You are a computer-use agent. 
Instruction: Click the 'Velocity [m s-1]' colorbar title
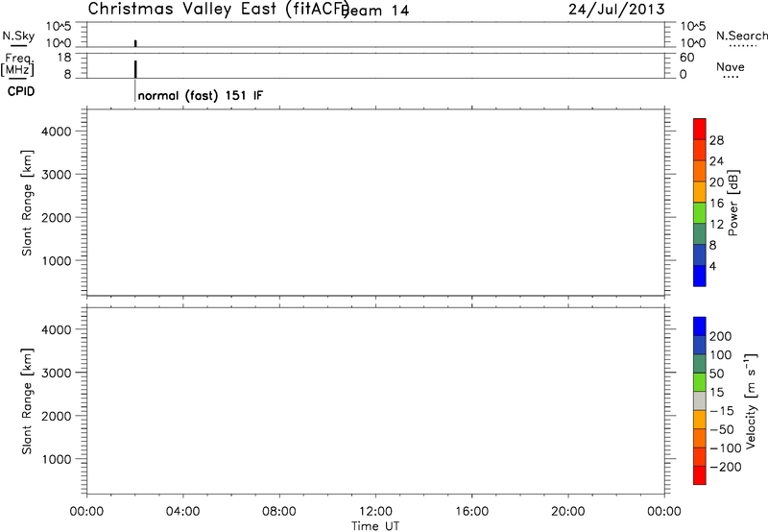[751, 401]
